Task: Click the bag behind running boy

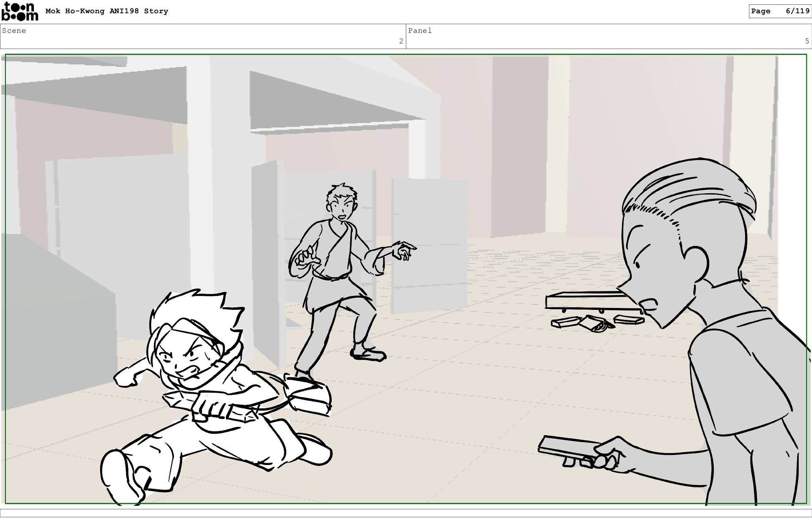Action: coord(307,396)
